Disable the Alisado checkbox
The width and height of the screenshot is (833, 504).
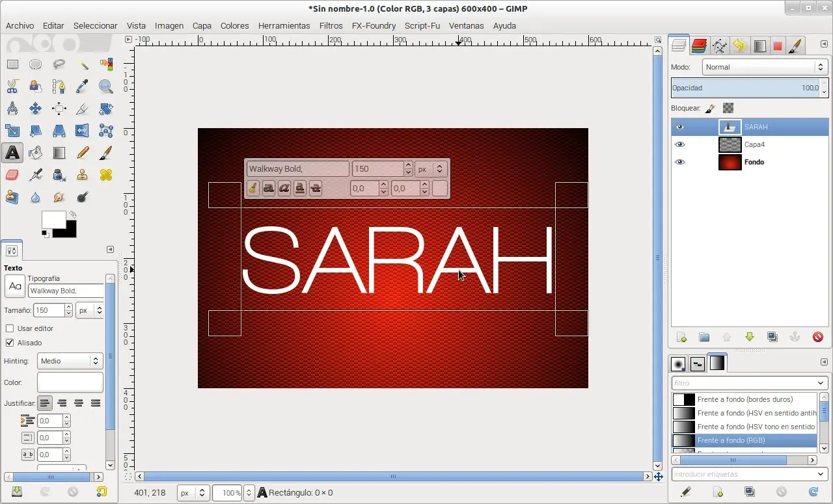(x=10, y=343)
